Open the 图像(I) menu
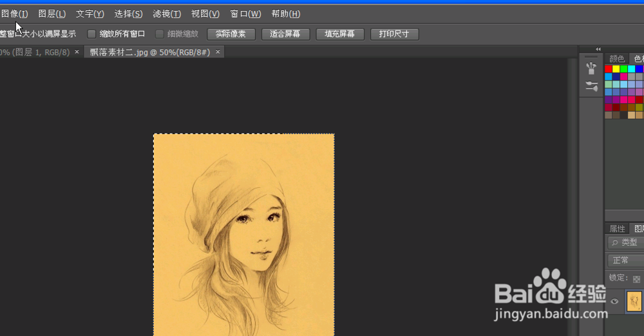This screenshot has height=336, width=644. 14,14
